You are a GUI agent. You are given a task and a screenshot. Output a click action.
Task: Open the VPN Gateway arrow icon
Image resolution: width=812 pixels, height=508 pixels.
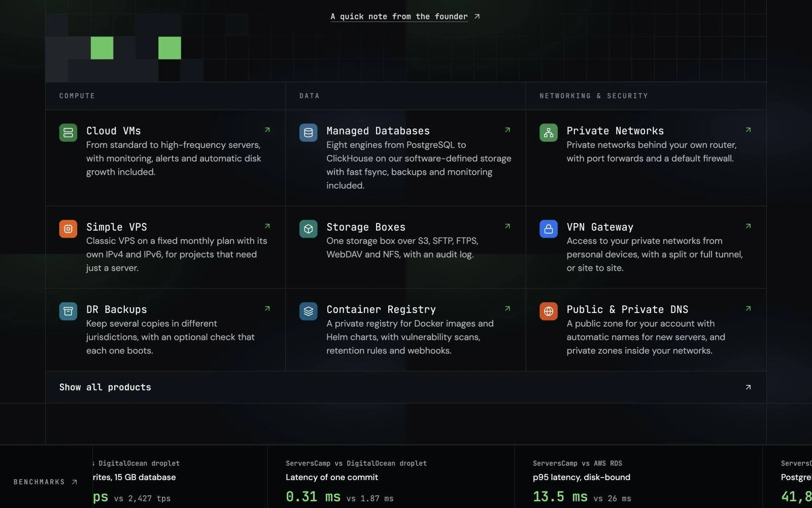click(748, 226)
